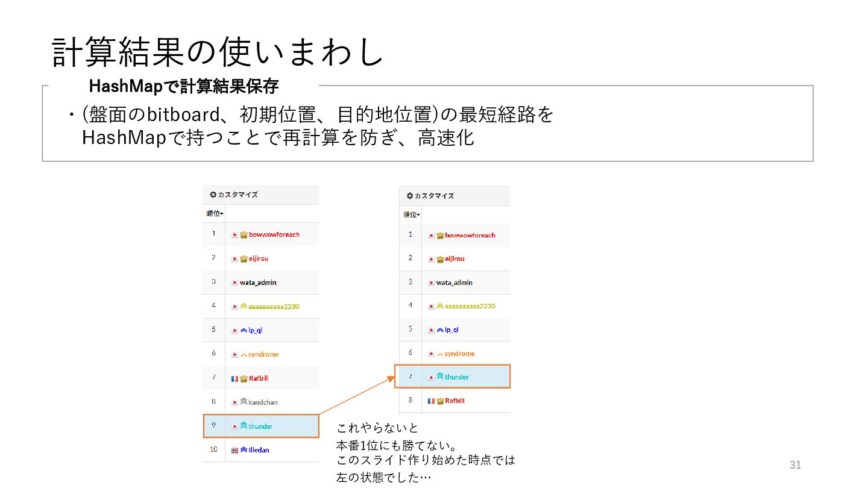Open eijirou's profile link in left table

(x=259, y=258)
